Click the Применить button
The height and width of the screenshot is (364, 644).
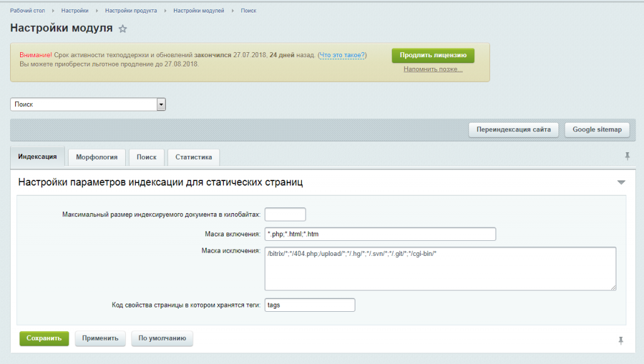click(101, 338)
